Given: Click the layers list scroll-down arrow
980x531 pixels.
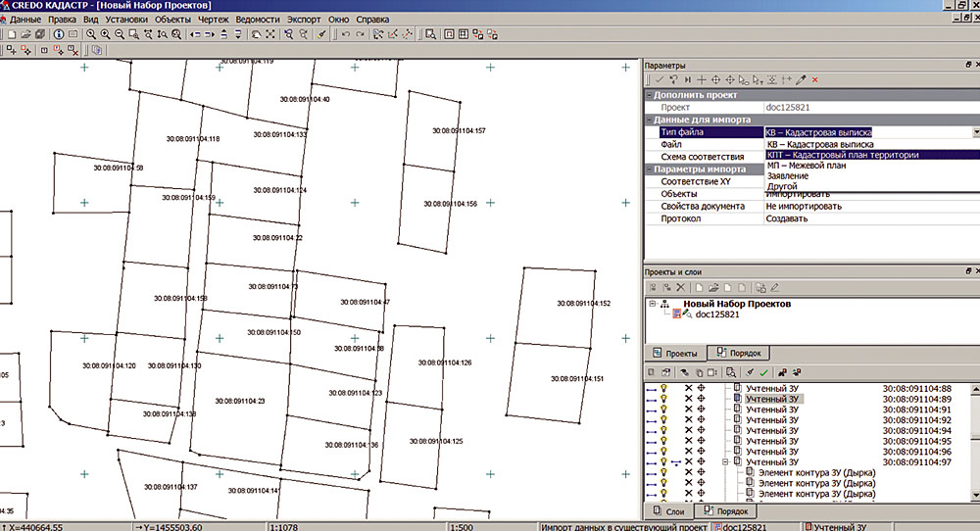Looking at the screenshot, I should click(975, 495).
